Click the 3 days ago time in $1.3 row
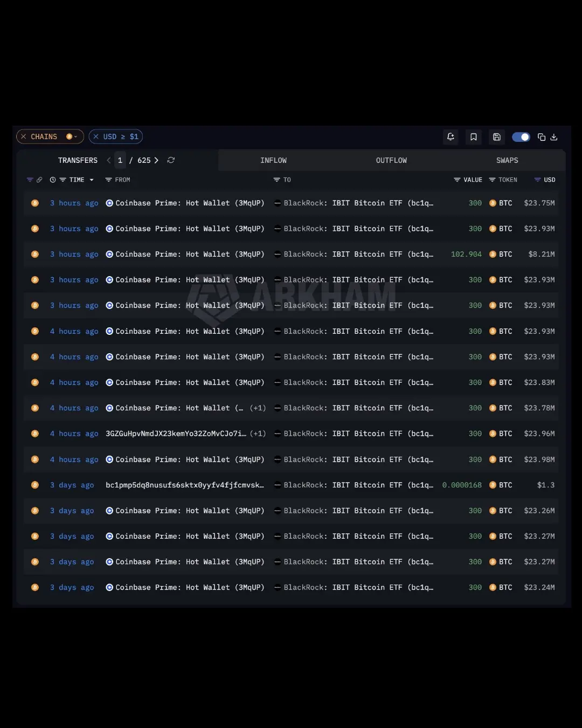This screenshot has height=728, width=582. [x=72, y=485]
